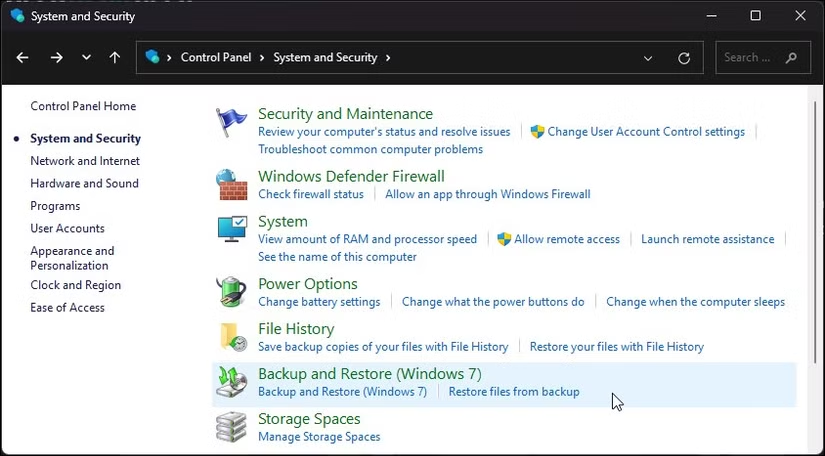Open the System monitor icon
This screenshot has width=825, height=456.
click(x=232, y=229)
